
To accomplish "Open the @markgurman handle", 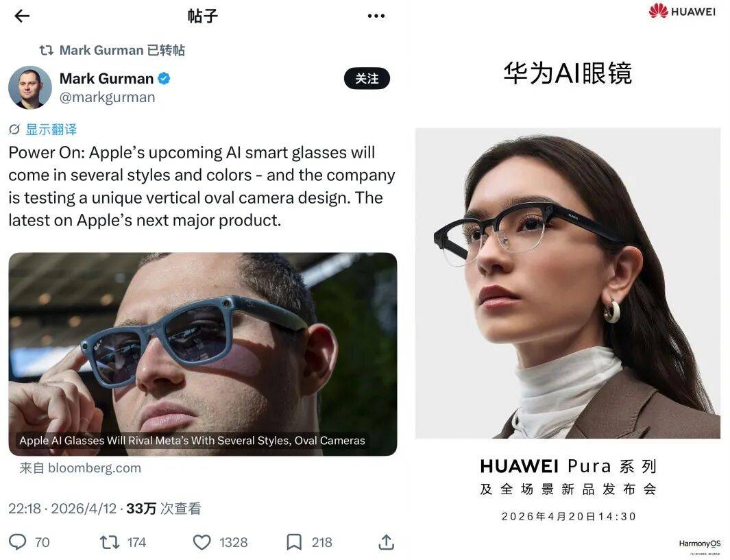I will tap(107, 97).
